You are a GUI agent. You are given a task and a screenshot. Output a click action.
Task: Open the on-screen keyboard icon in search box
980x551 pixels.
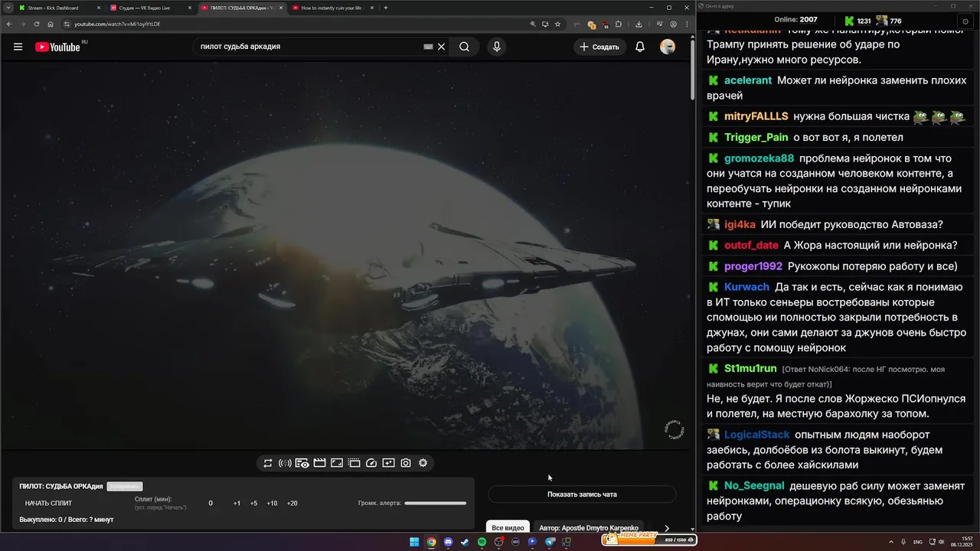point(429,47)
